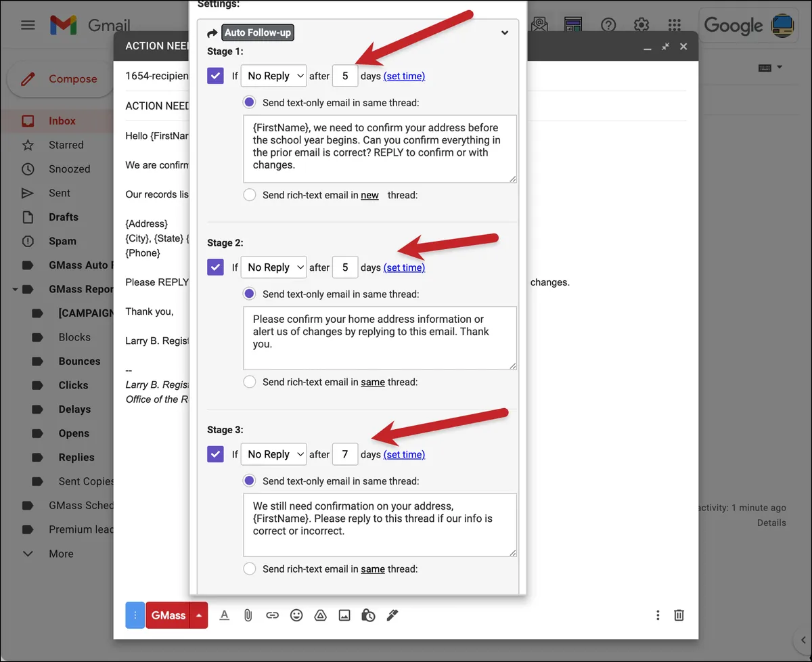Image resolution: width=812 pixels, height=662 pixels.
Task: Select Stage 3 text-only email in same thread
Action: (x=250, y=481)
